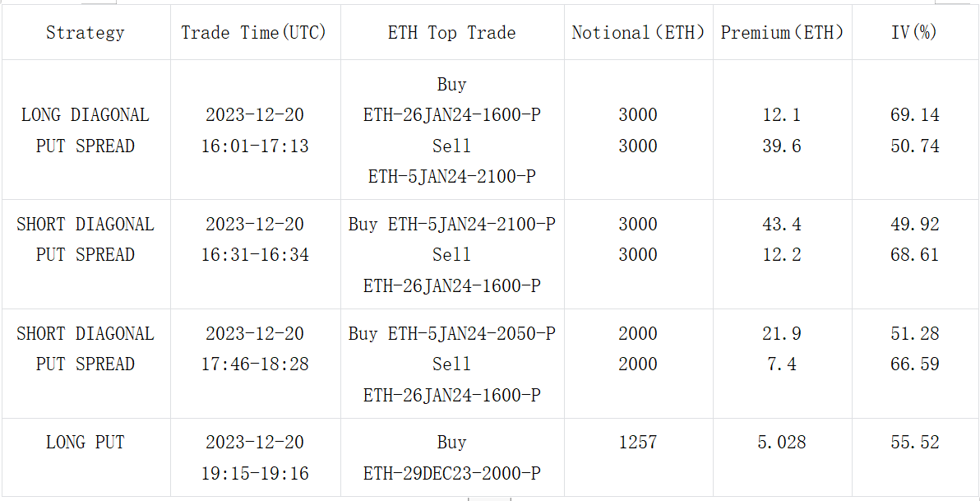Click the 17:46-18:28 trade time
Screen dimensions: 980x501
tap(255, 364)
